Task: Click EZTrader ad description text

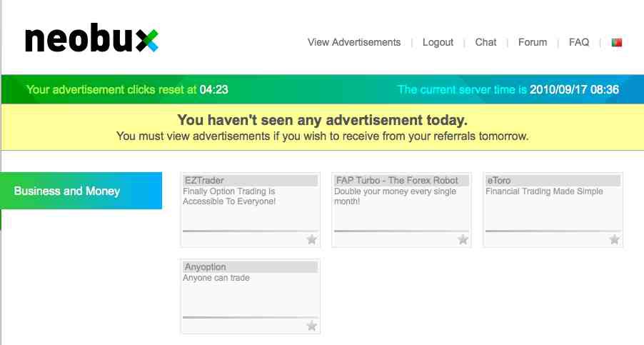Action: pyautogui.click(x=229, y=196)
